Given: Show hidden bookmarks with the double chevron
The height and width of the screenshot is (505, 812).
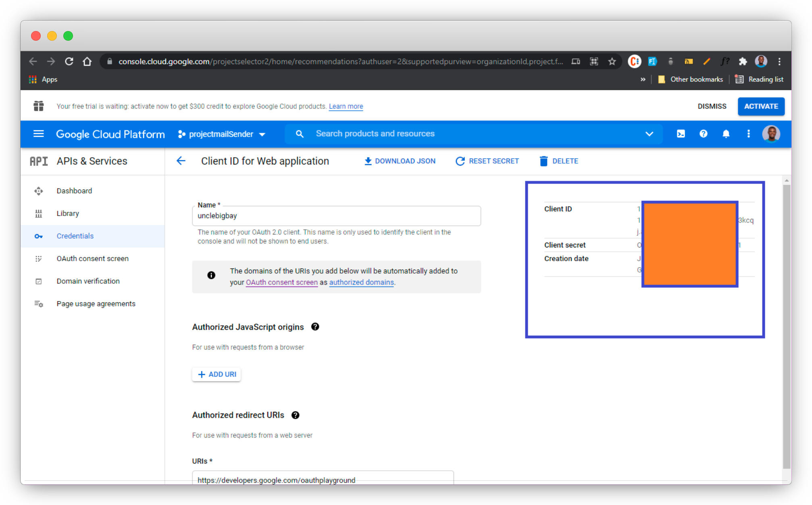Looking at the screenshot, I should 643,79.
